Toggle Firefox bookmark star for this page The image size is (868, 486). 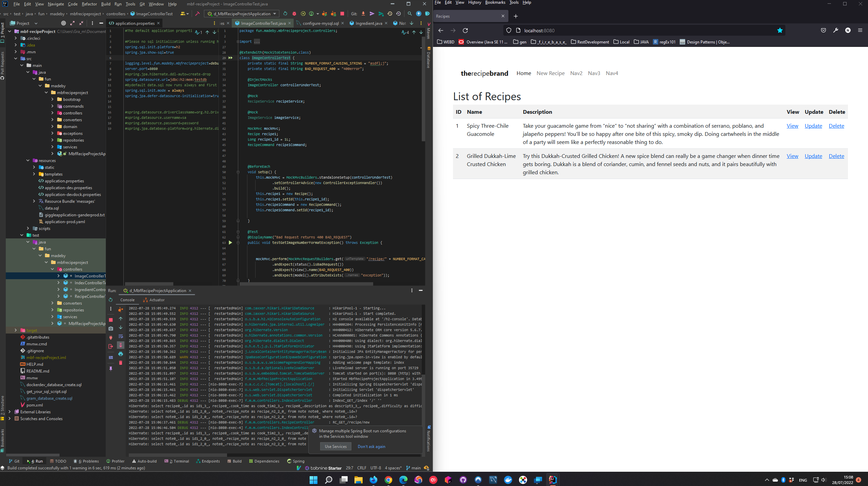pyautogui.click(x=780, y=31)
